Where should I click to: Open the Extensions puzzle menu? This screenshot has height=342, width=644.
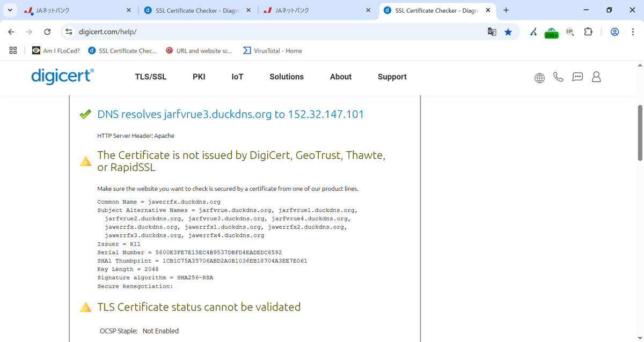click(588, 32)
